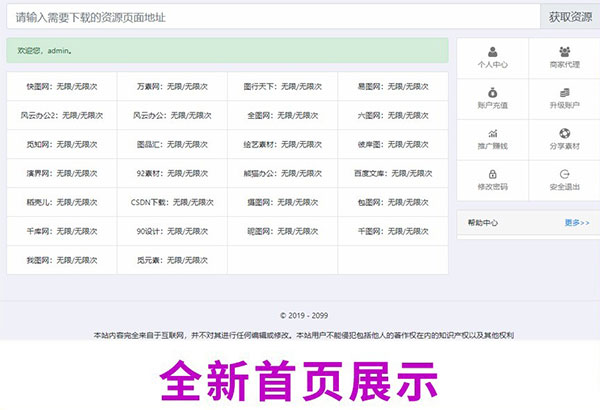Open 个人中心 user profile icon
Screen dimensions: 600x410
[x=492, y=52]
